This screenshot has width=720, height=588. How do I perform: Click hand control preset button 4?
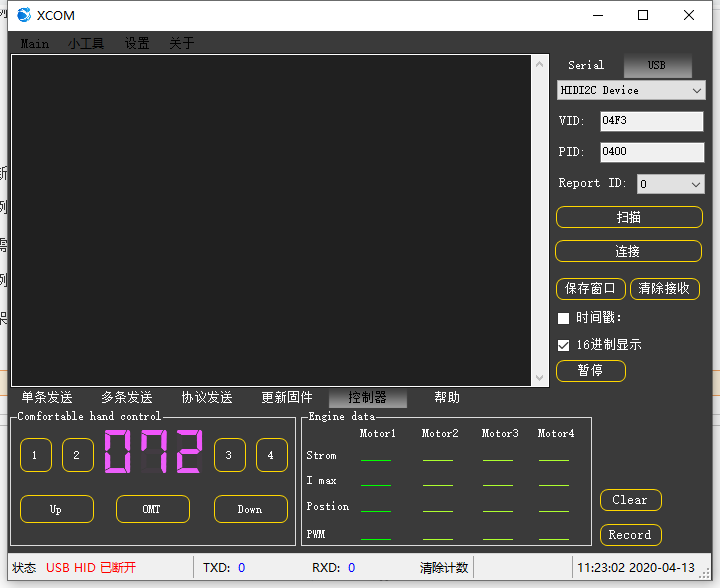271,455
